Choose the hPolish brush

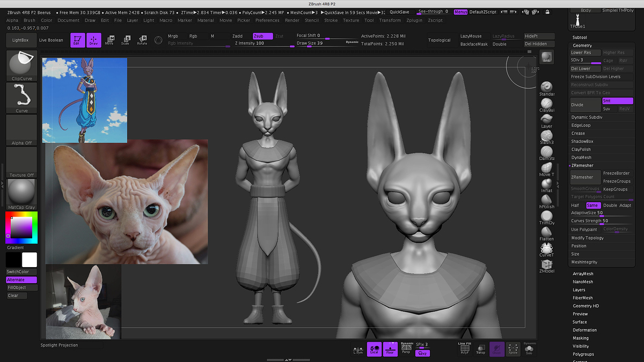(x=546, y=201)
